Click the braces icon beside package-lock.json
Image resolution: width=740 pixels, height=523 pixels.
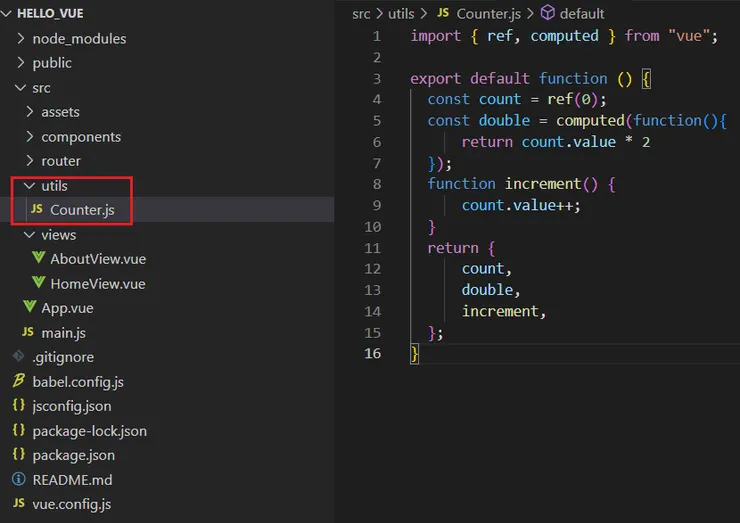point(18,430)
